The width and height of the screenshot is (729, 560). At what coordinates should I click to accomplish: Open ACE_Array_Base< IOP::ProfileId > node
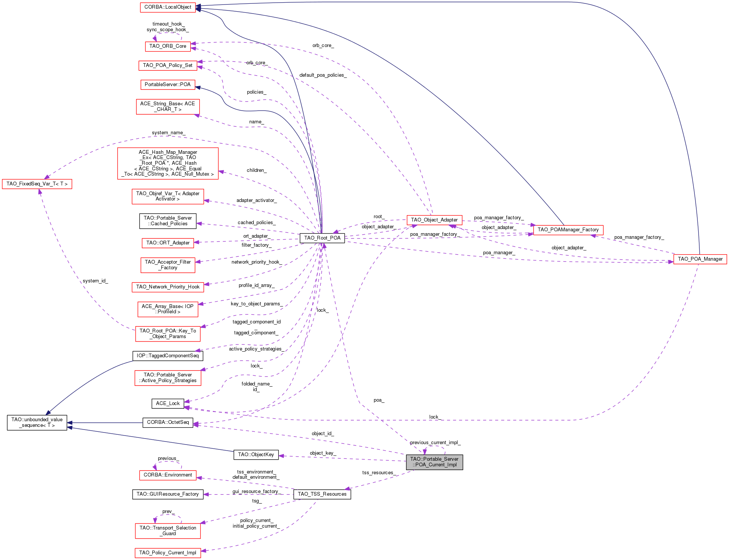point(168,309)
